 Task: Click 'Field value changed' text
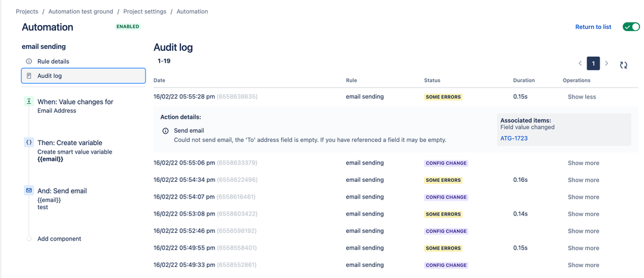527,127
